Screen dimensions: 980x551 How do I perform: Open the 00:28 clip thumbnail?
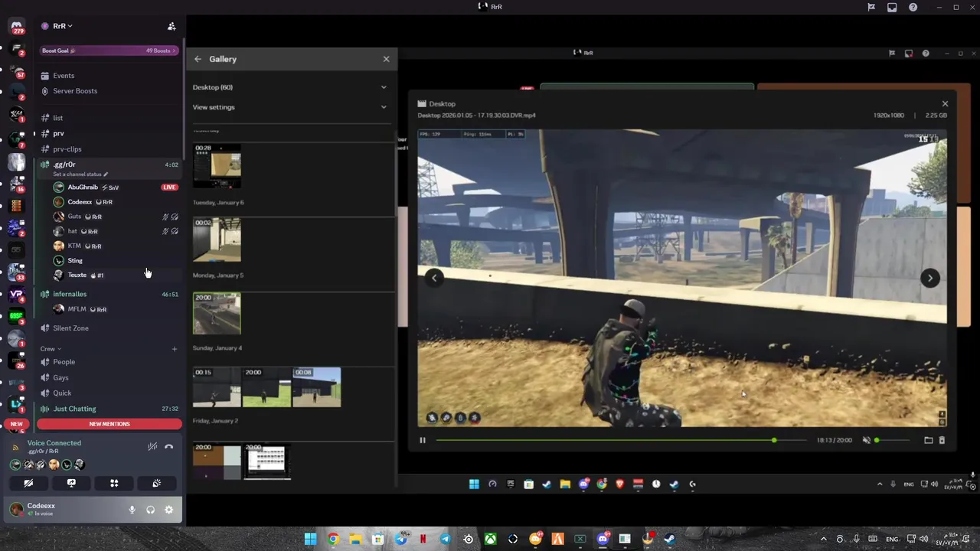pyautogui.click(x=217, y=165)
